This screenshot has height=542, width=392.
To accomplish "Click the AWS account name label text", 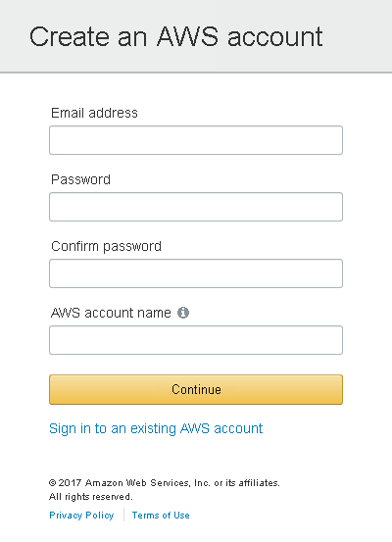I will point(111,313).
